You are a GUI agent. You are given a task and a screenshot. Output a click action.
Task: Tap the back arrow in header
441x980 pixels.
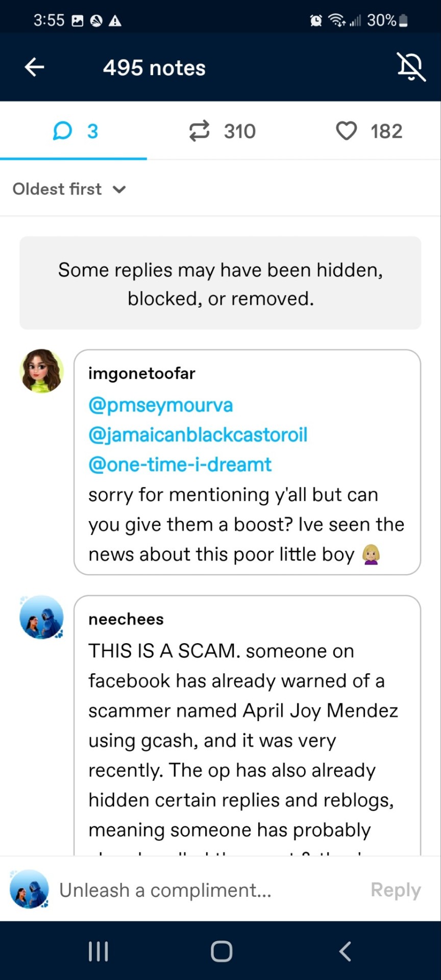pos(35,67)
